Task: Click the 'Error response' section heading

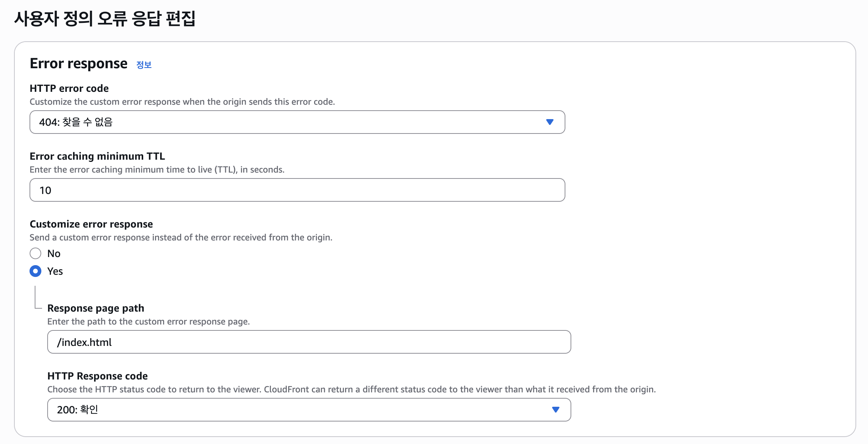Action: point(78,63)
